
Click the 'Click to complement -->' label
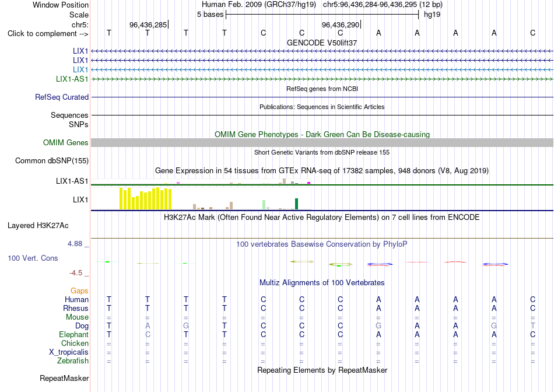pos(48,34)
